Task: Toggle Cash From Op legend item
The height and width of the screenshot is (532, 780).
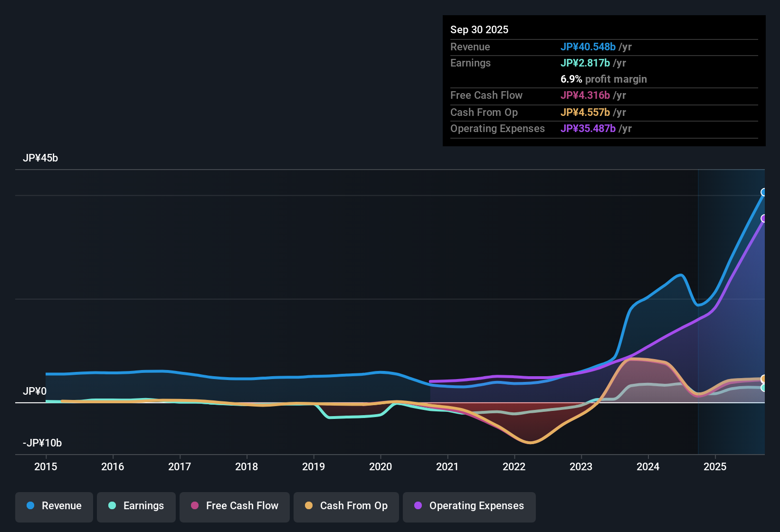Action: (346, 506)
